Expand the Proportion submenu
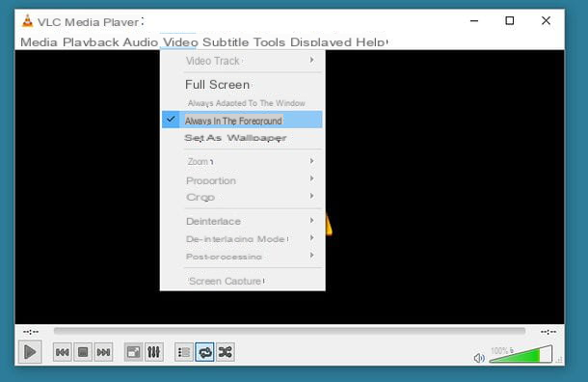The width and height of the screenshot is (588, 382). (x=242, y=180)
